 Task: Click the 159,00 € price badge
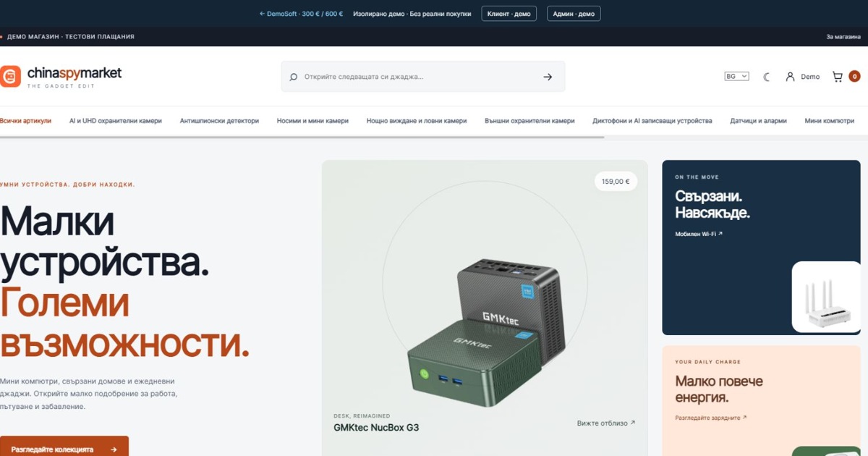[x=616, y=182]
